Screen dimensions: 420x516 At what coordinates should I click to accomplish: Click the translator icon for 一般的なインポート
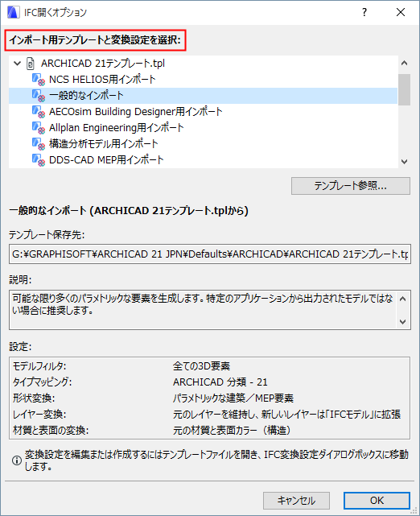[39, 96]
